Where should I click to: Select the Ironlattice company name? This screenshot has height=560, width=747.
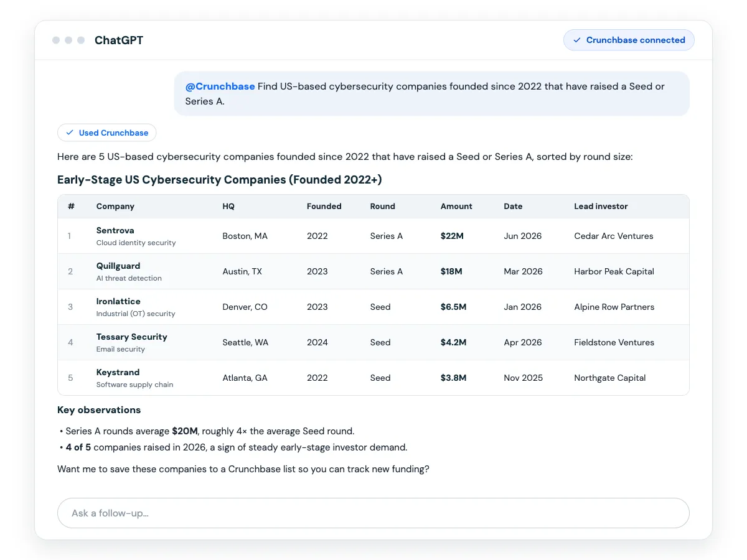[118, 301]
